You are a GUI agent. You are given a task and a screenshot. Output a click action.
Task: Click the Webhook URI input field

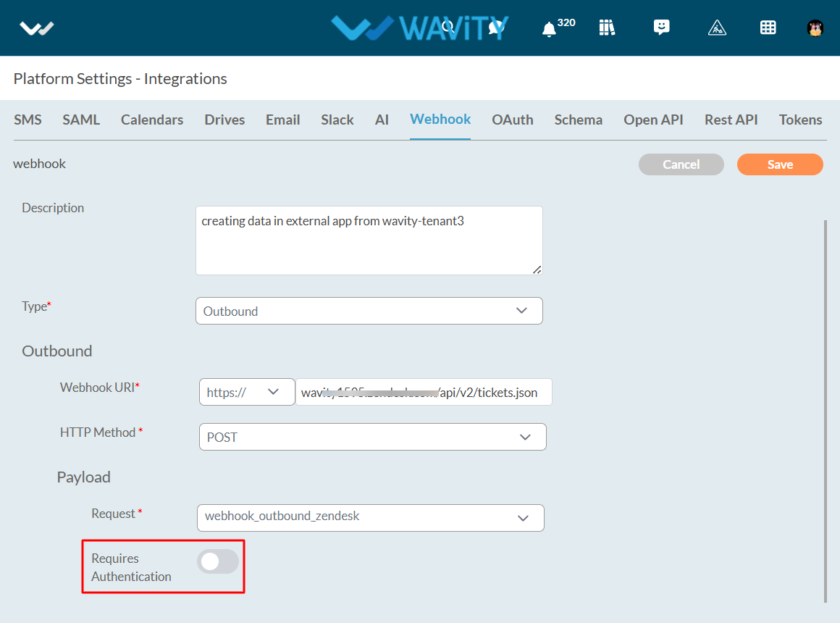point(424,392)
